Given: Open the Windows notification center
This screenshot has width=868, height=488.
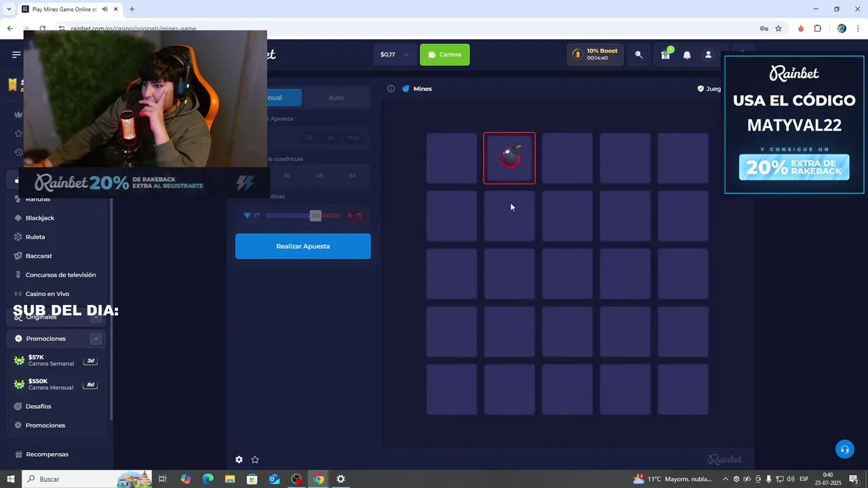Looking at the screenshot, I should click(854, 479).
